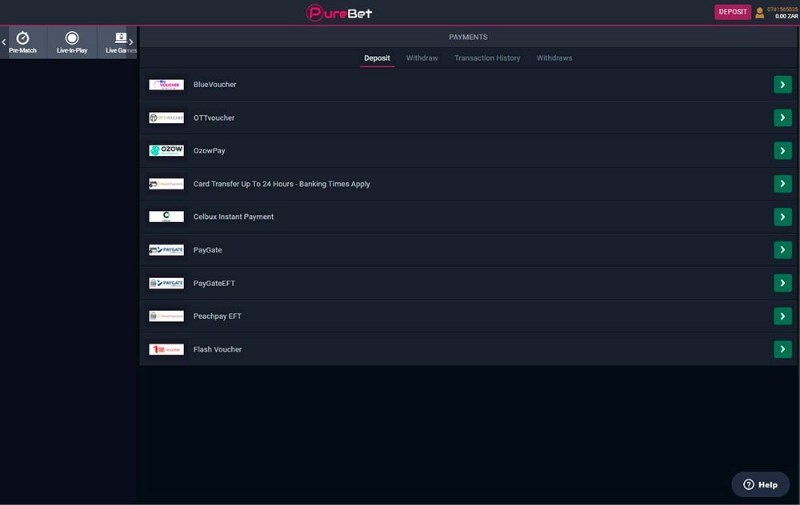Click the Peachpay EFT logo thumbnail

pos(166,316)
